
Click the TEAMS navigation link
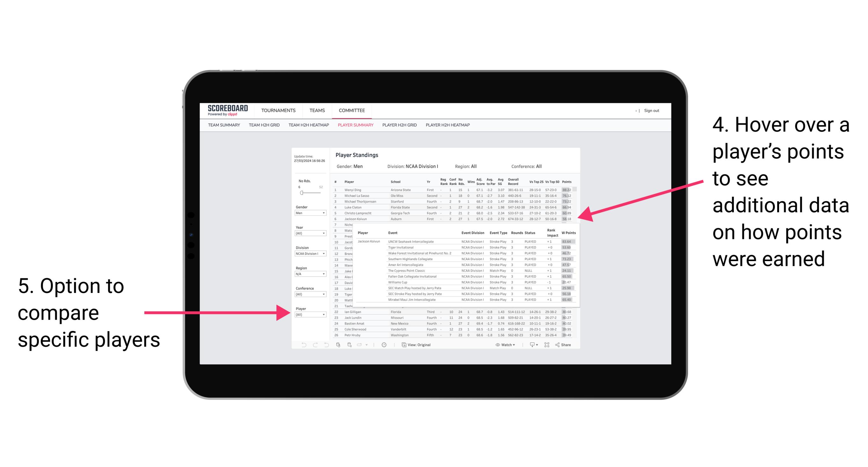point(317,112)
